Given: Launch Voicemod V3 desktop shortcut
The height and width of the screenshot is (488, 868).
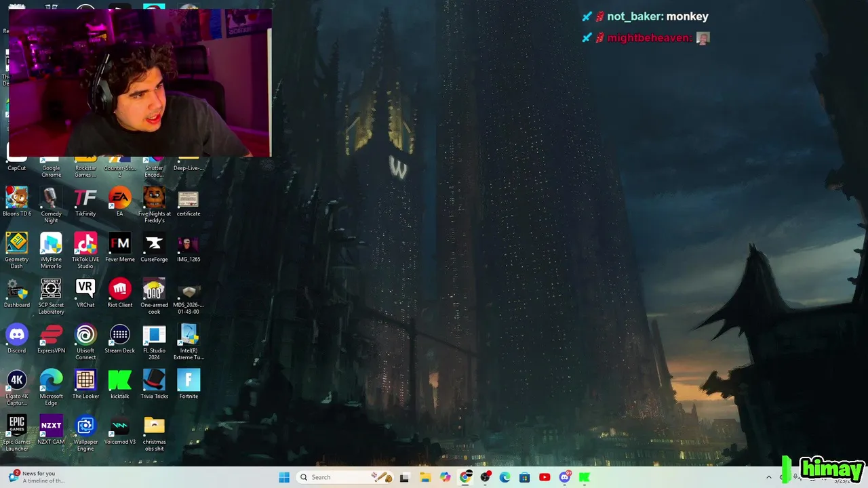Looking at the screenshot, I should [x=120, y=430].
